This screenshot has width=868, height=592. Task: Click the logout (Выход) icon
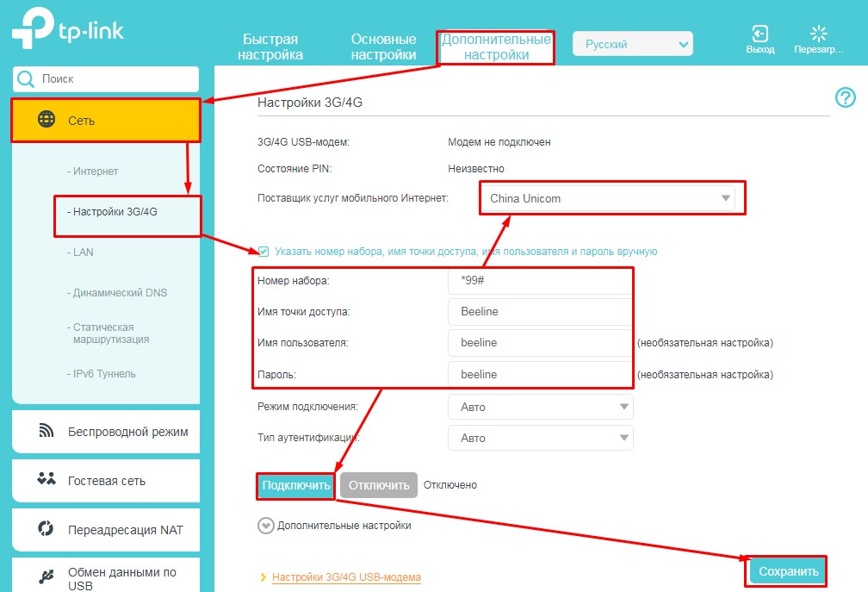point(759,34)
